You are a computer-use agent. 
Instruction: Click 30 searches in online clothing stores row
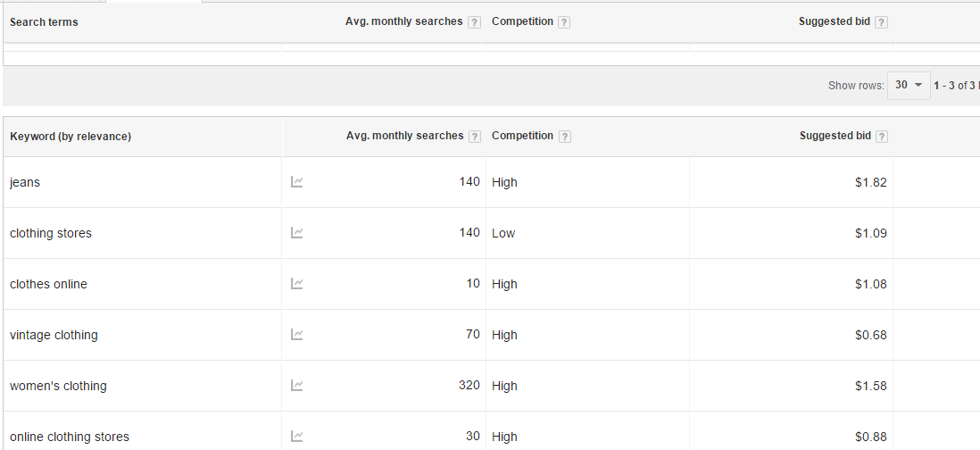tap(473, 437)
